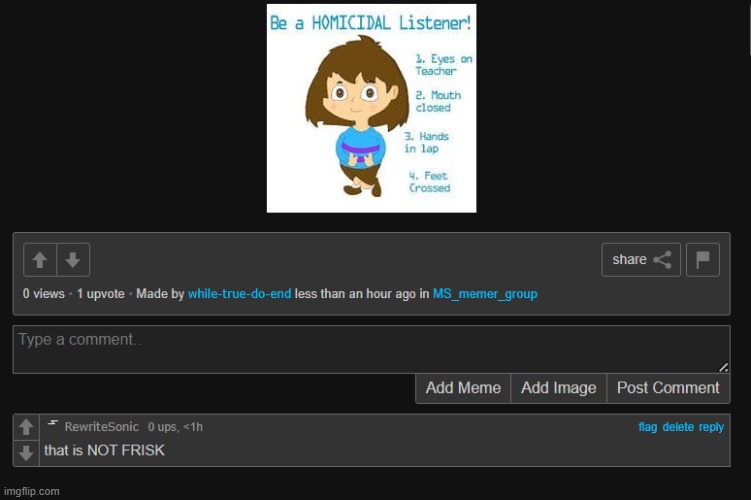The width and height of the screenshot is (751, 500).
Task: Open RewriteSonic's user icon
Action: [x=53, y=423]
